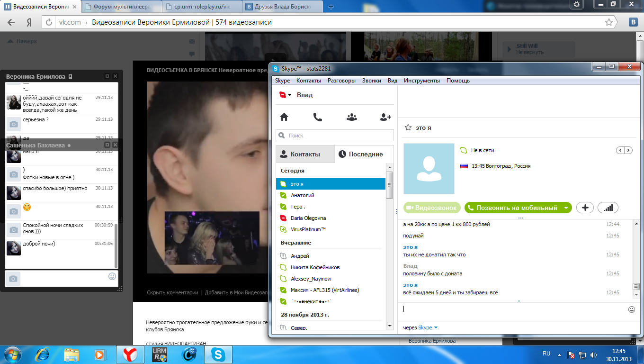The height and width of the screenshot is (364, 644).
Task: Open the Инструменты menu
Action: coord(422,81)
